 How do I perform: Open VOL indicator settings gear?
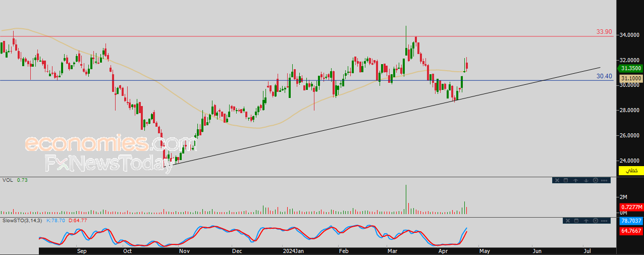point(596,180)
